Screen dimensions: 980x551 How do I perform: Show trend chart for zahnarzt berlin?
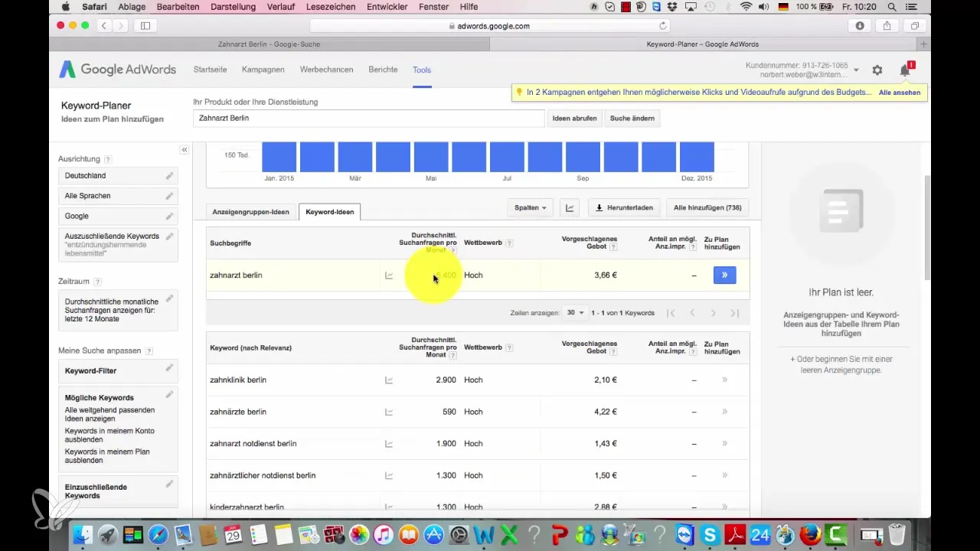(x=389, y=275)
